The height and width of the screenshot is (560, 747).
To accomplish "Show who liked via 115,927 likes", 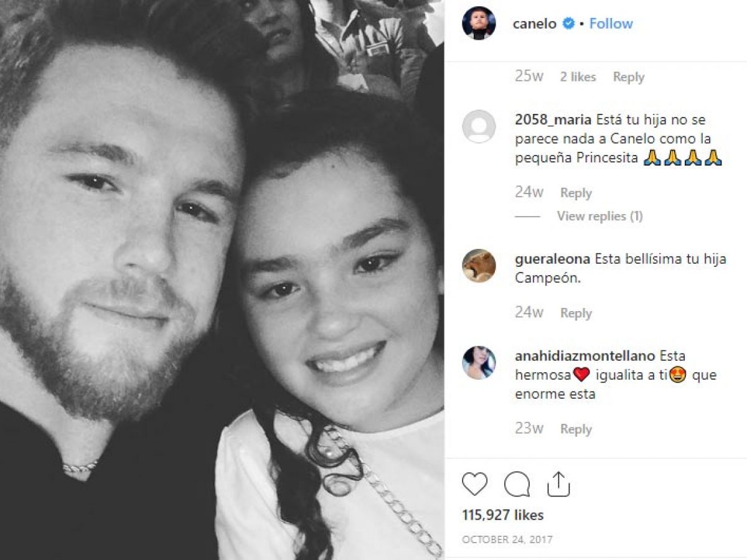I will pos(503,515).
